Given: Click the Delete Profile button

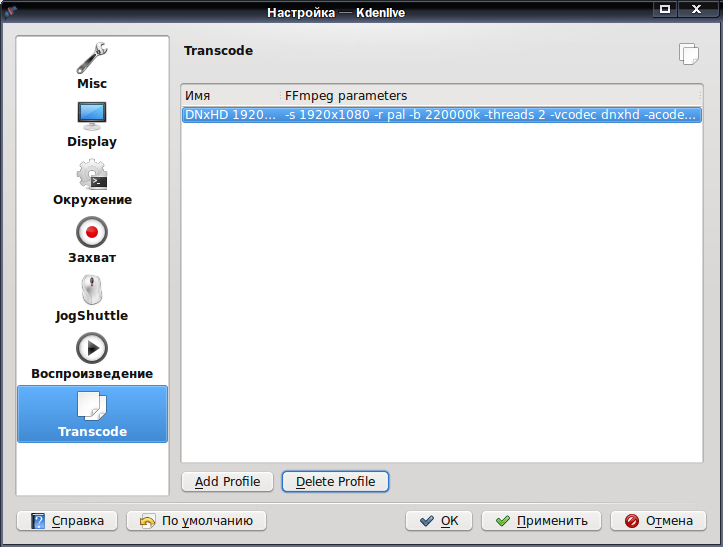Looking at the screenshot, I should click(x=335, y=482).
